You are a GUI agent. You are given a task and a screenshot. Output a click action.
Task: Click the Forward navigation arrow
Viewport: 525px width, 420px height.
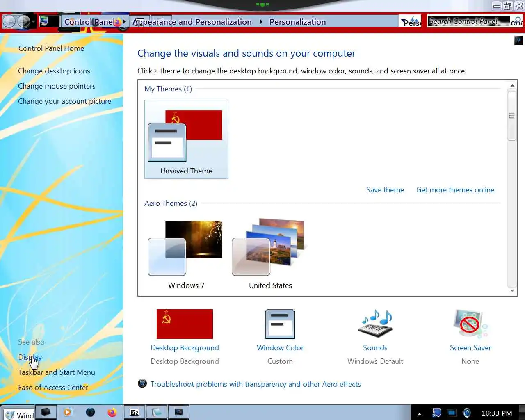[x=23, y=21]
